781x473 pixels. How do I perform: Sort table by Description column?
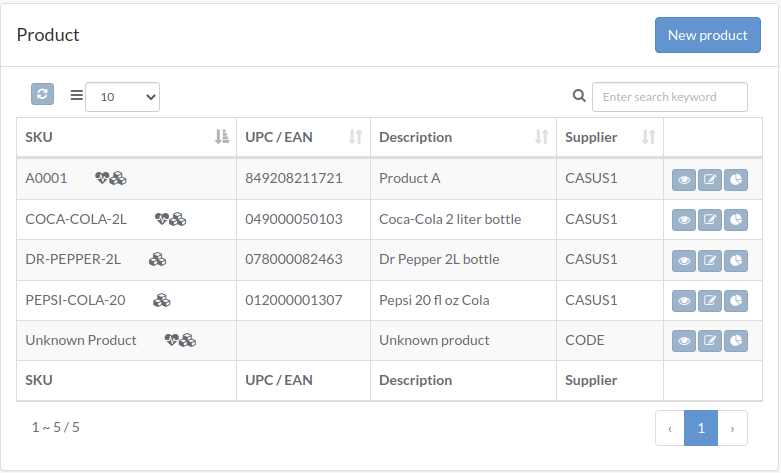(463, 137)
